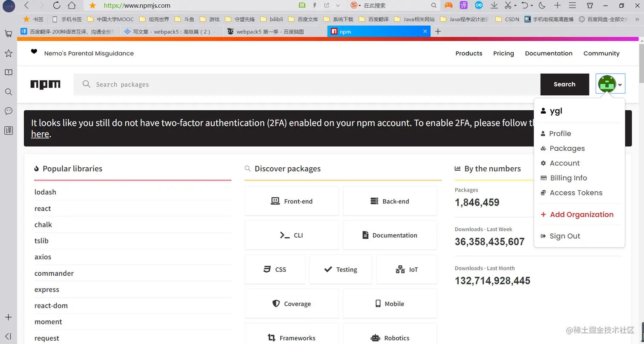The width and height of the screenshot is (644, 344).
Task: Open the Front-end package category
Action: (x=292, y=201)
